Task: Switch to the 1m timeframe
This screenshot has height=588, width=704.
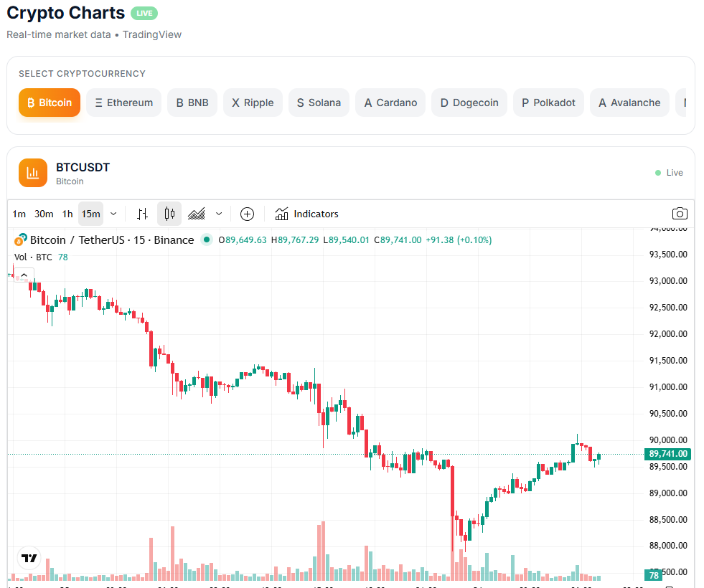Action: [x=19, y=214]
